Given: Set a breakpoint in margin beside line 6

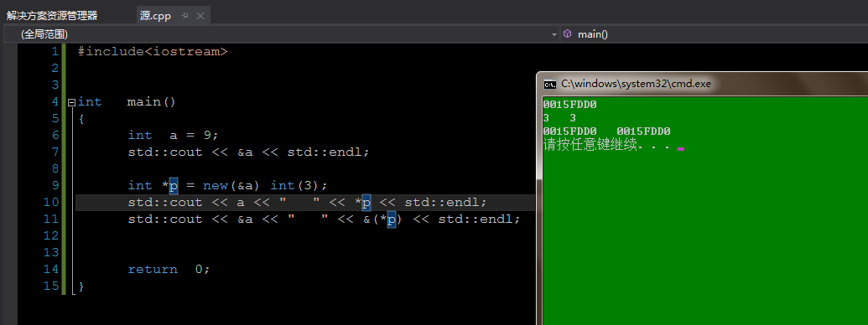Looking at the screenshot, I should coord(9,136).
